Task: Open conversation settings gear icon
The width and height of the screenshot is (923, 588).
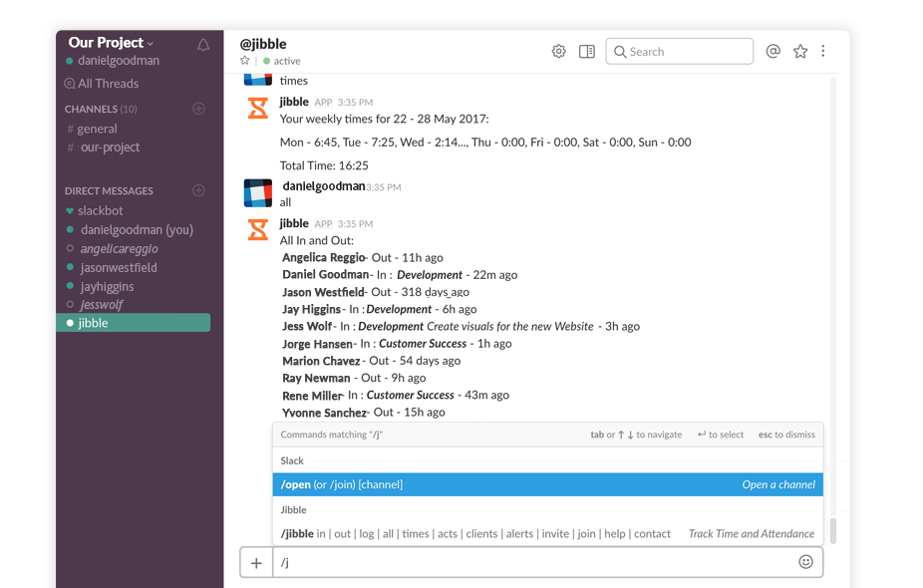Action: point(558,52)
